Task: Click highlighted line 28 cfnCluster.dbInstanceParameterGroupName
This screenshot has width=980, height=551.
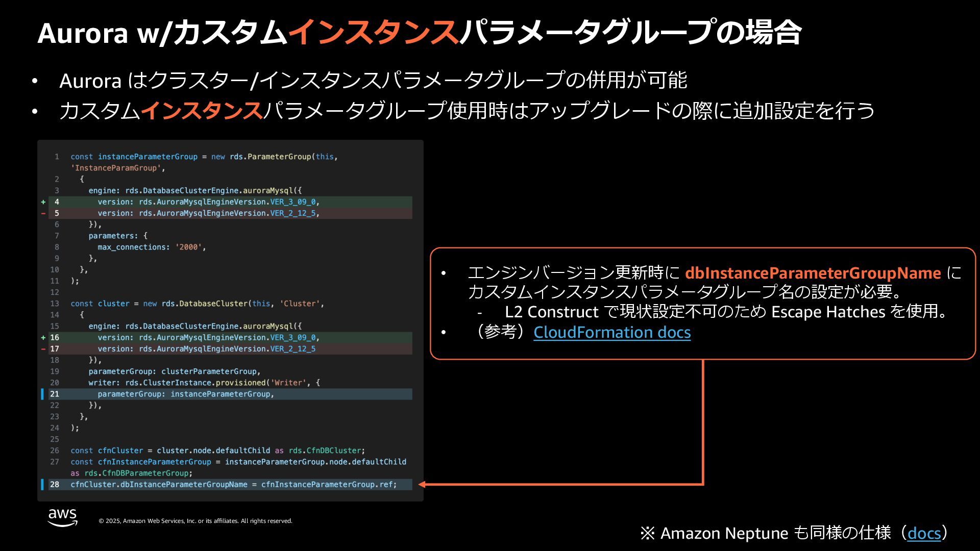Action: [230, 485]
